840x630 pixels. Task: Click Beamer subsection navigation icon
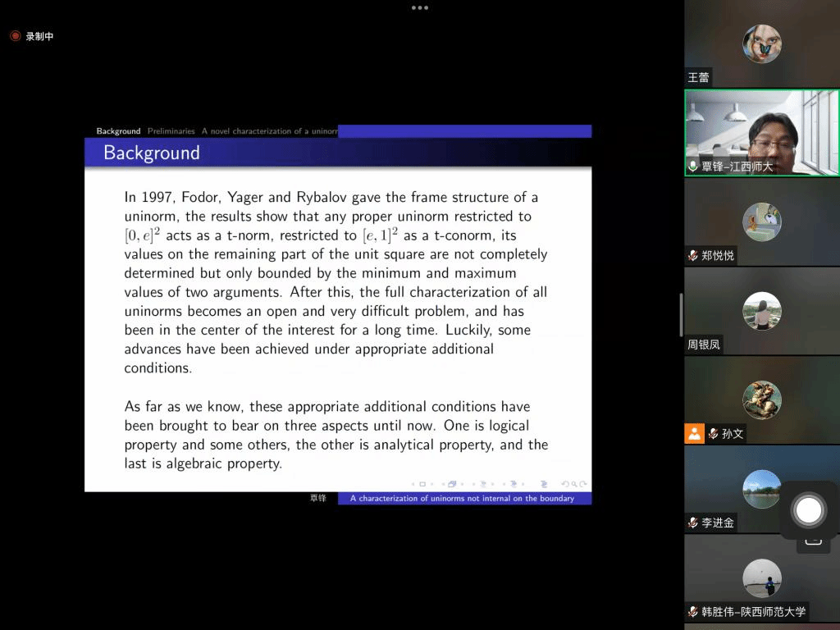(x=483, y=484)
